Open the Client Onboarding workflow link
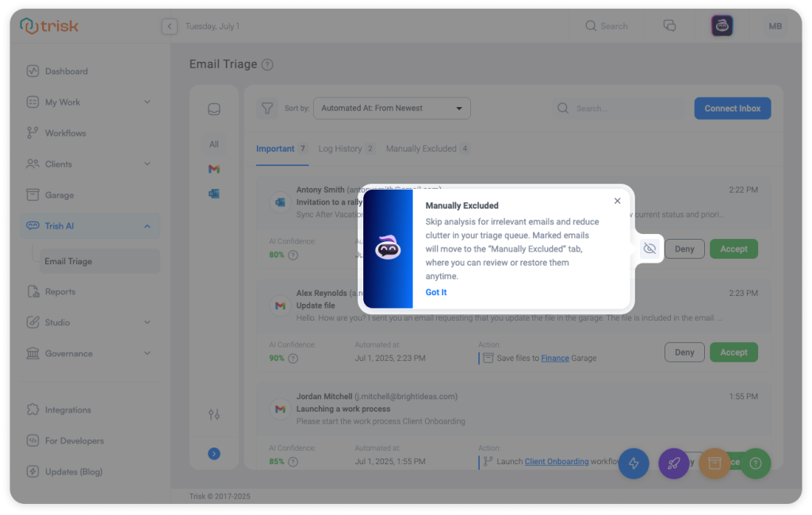The height and width of the screenshot is (515, 812). [x=556, y=462]
